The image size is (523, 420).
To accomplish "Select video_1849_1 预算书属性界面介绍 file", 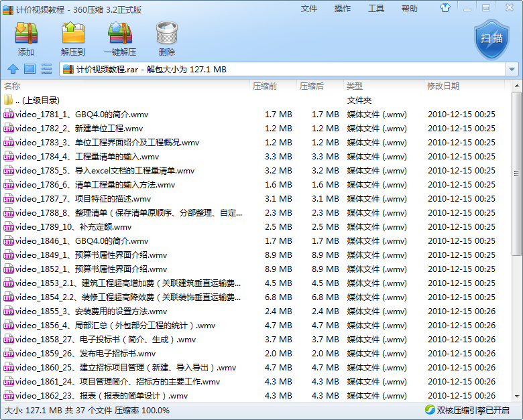I will click(x=255, y=255).
